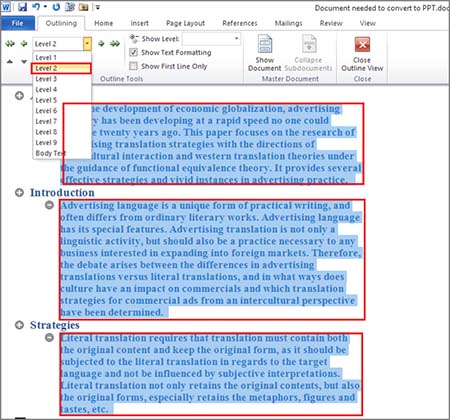Toggle the plus symbol beside the Strategies heading
This screenshot has height=420, width=450.
point(20,325)
